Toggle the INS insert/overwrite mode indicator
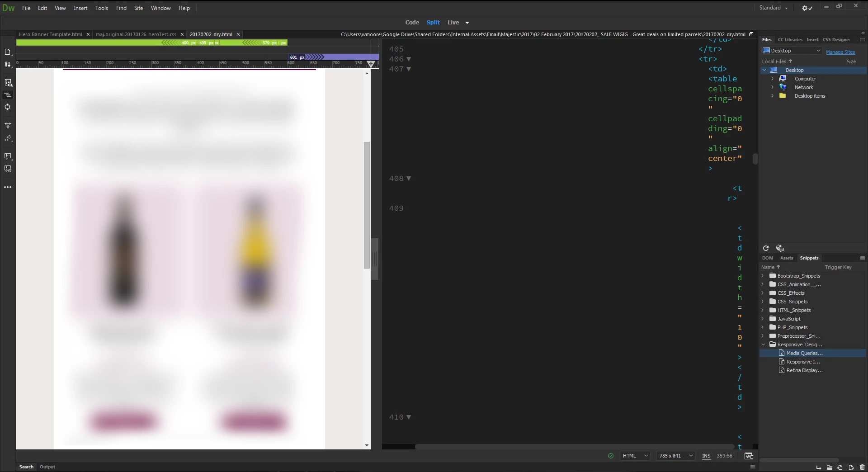Image resolution: width=868 pixels, height=472 pixels. tap(706, 456)
